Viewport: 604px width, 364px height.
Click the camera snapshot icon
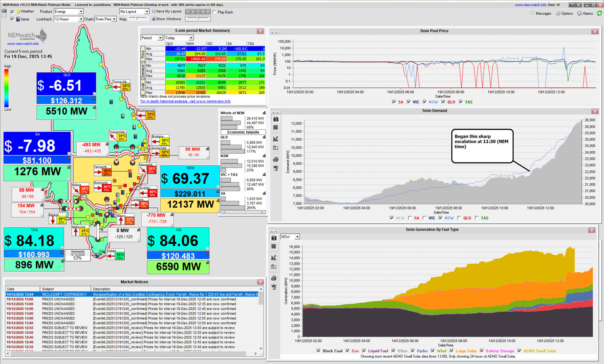[4, 11]
